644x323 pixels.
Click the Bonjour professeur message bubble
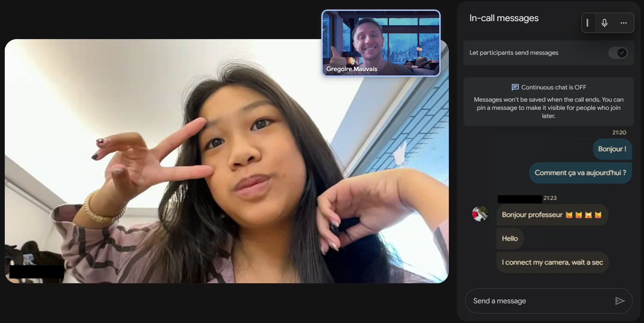coord(552,215)
